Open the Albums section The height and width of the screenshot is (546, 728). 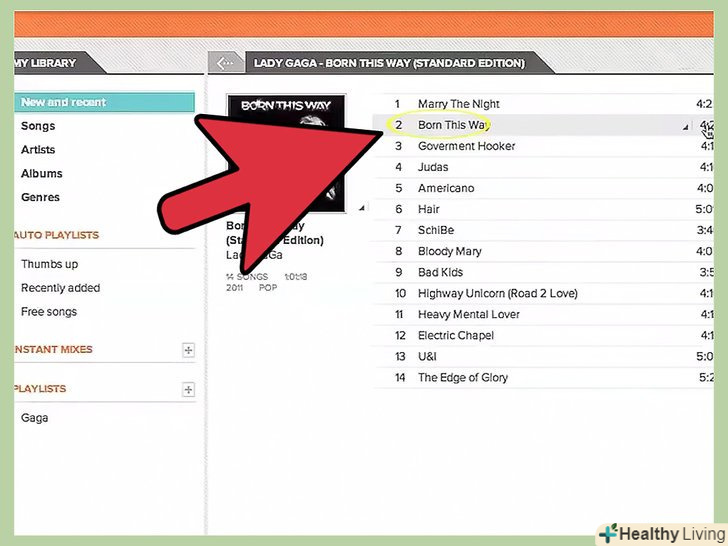41,173
